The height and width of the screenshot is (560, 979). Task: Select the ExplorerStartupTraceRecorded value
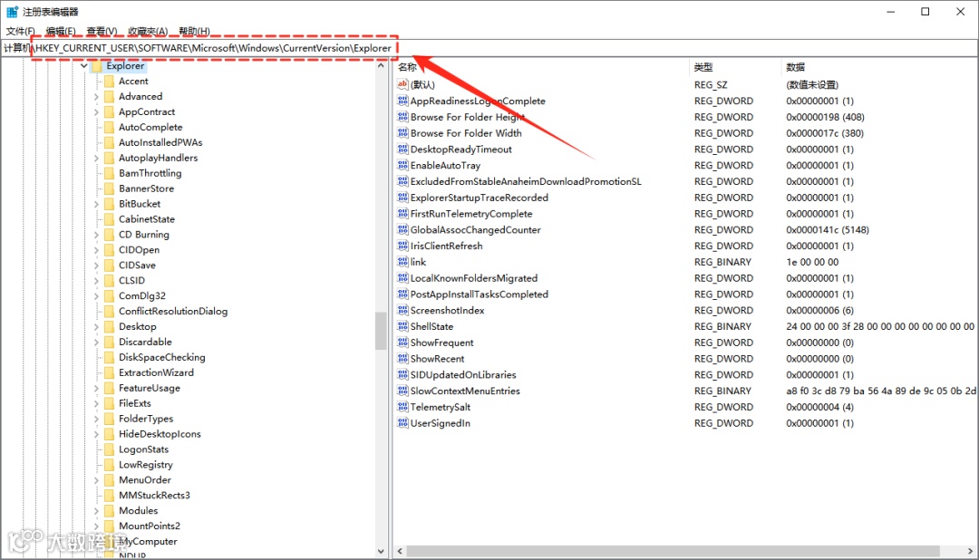click(x=479, y=198)
